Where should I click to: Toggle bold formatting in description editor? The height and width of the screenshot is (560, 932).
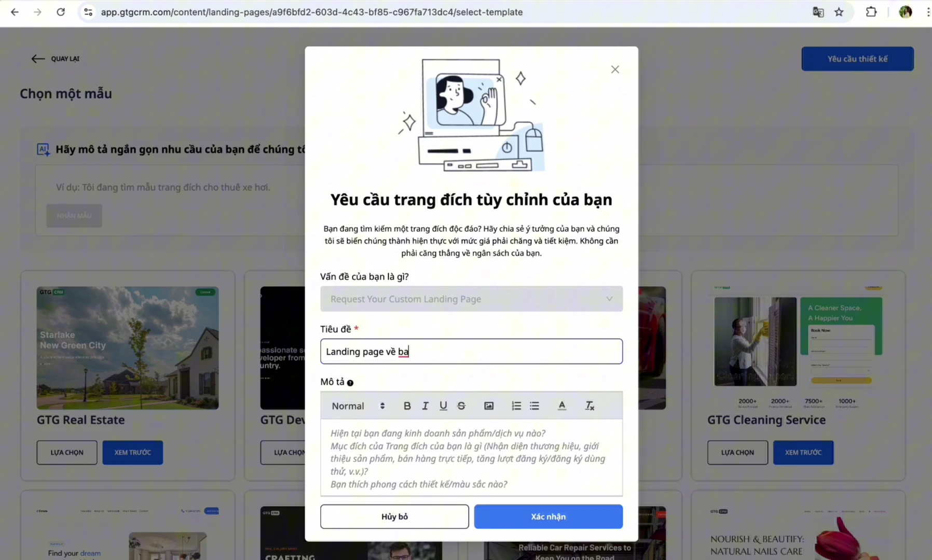407,406
